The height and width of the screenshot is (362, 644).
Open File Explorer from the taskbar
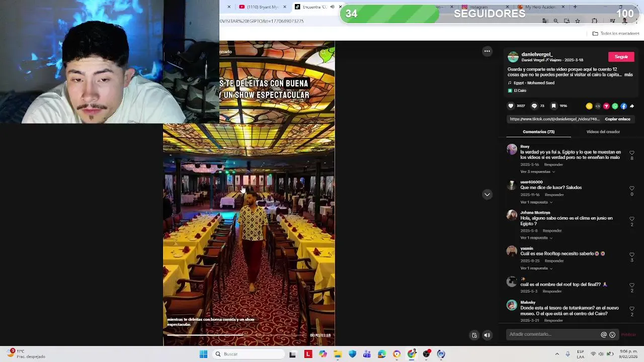pos(338,354)
